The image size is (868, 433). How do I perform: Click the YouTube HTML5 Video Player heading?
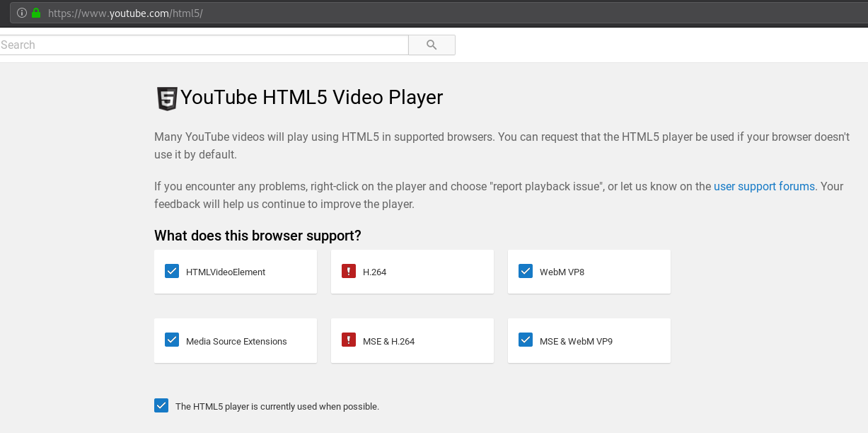click(312, 97)
